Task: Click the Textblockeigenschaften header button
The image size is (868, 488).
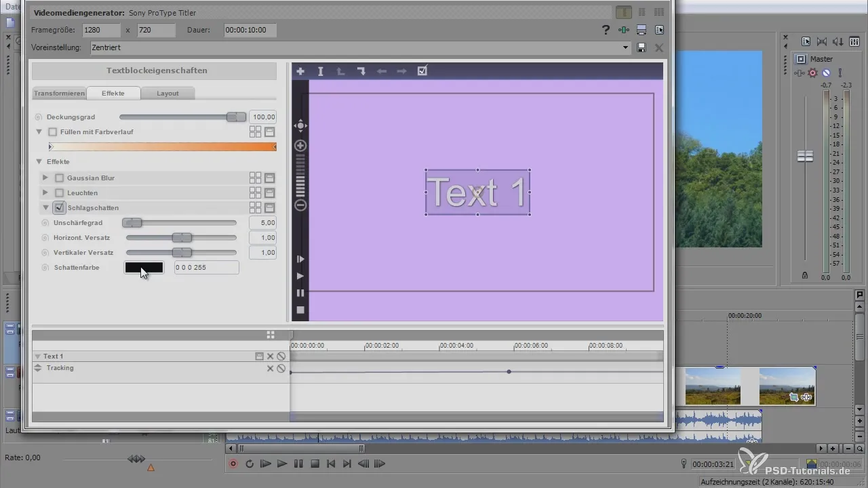Action: (x=155, y=71)
